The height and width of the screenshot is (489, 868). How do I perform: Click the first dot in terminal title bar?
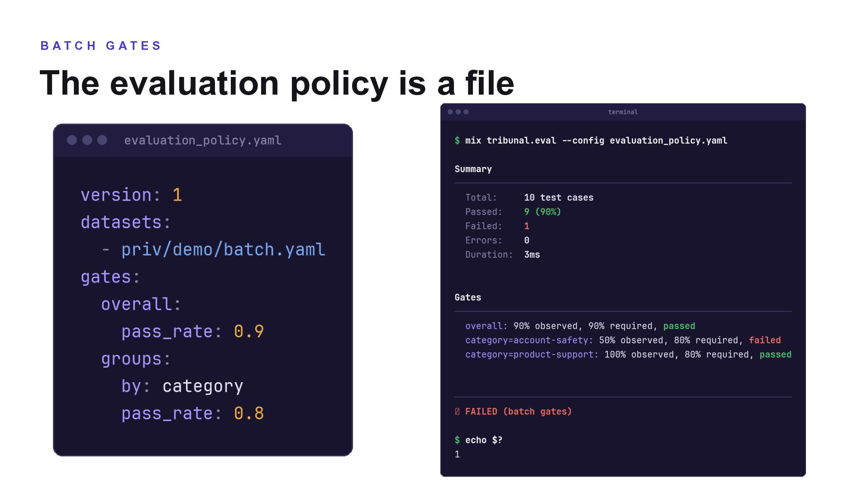click(x=450, y=112)
